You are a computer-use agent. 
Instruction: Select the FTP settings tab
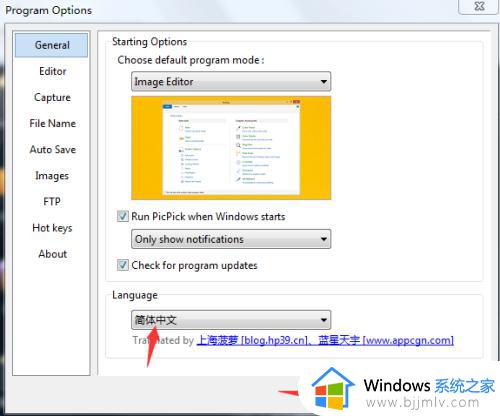[52, 202]
